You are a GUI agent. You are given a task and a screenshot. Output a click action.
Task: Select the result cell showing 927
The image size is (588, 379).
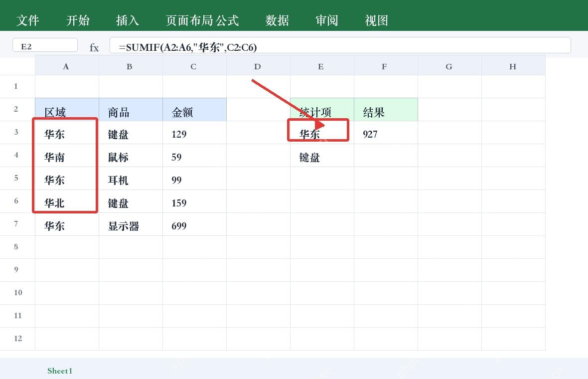coord(386,133)
